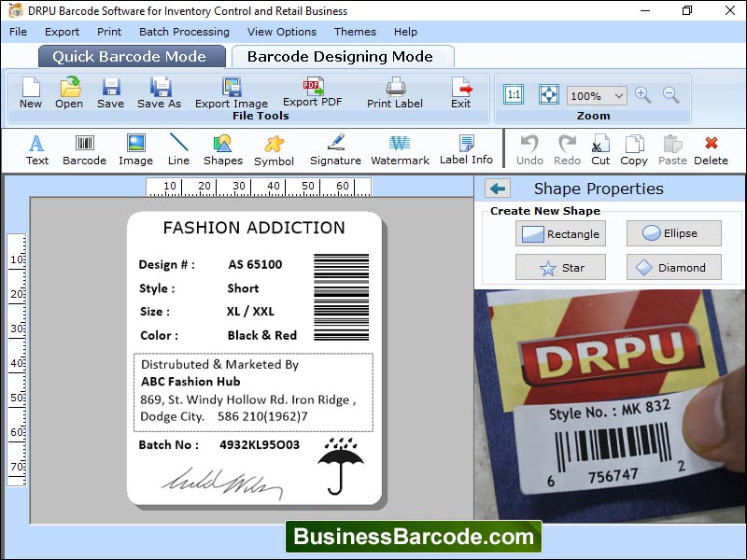747x560 pixels.
Task: Switch to Quick Barcode Mode tab
Action: (x=131, y=56)
